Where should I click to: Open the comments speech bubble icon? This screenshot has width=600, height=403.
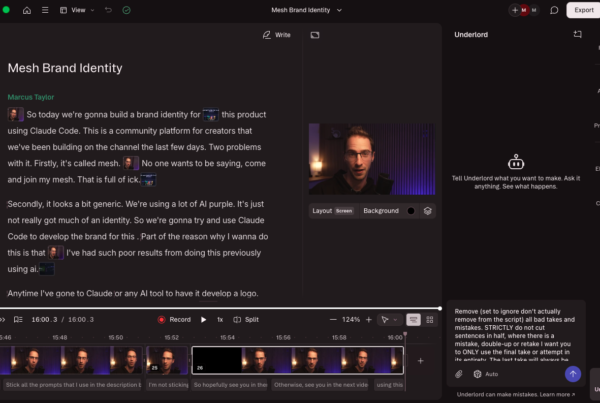(554, 10)
